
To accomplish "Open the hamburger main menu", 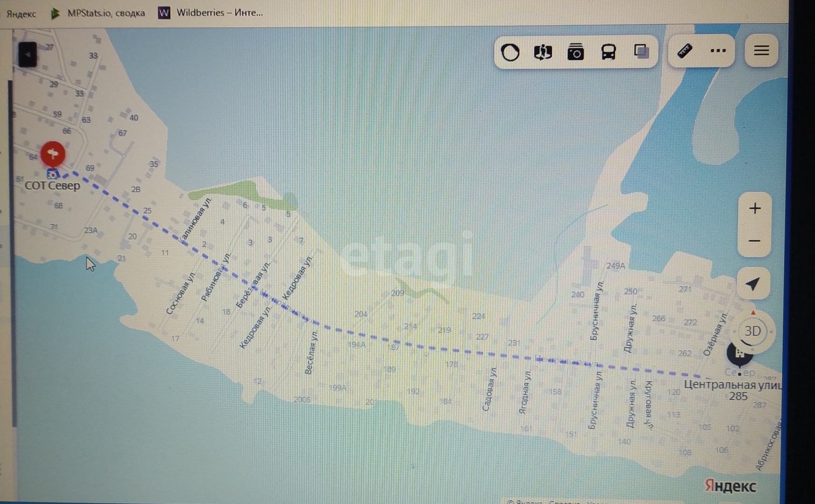I will (761, 50).
